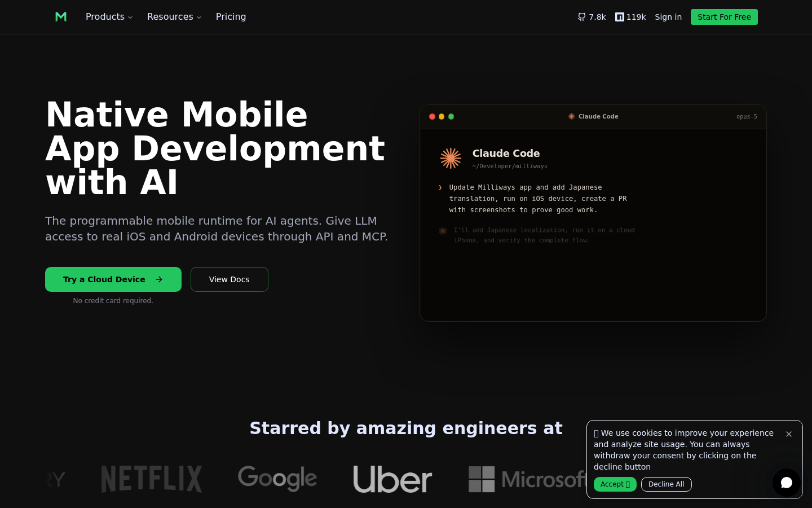Go to the Pricing page

point(231,17)
